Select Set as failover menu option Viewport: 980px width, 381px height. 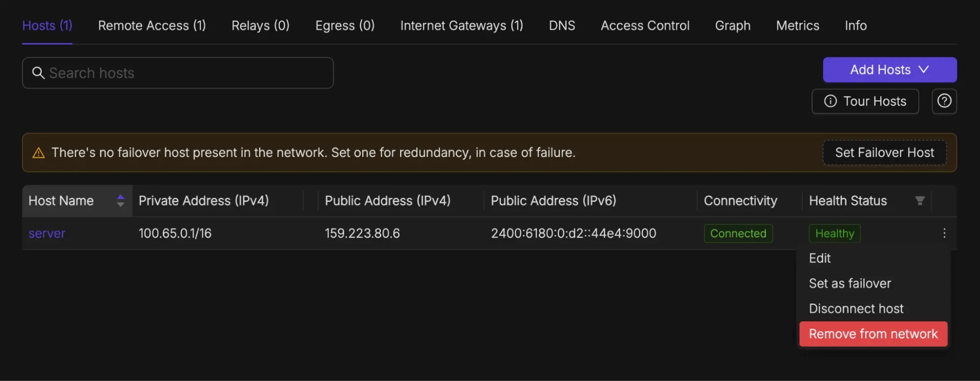[x=850, y=283]
